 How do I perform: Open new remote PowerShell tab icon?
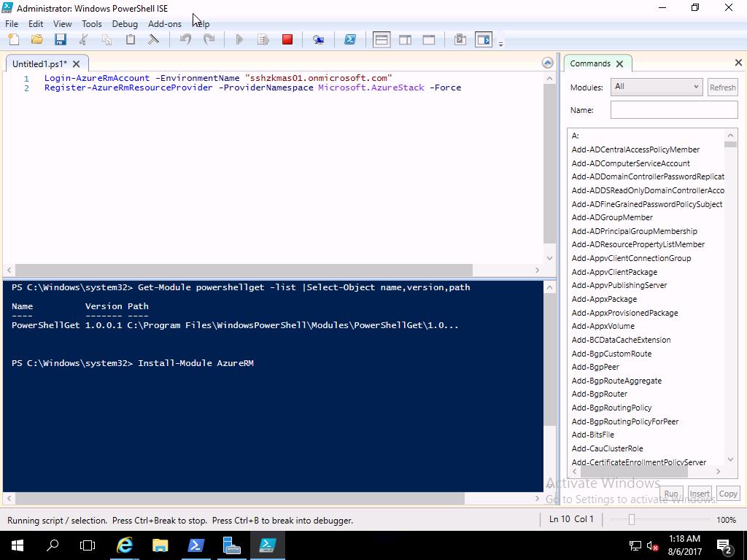click(318, 39)
